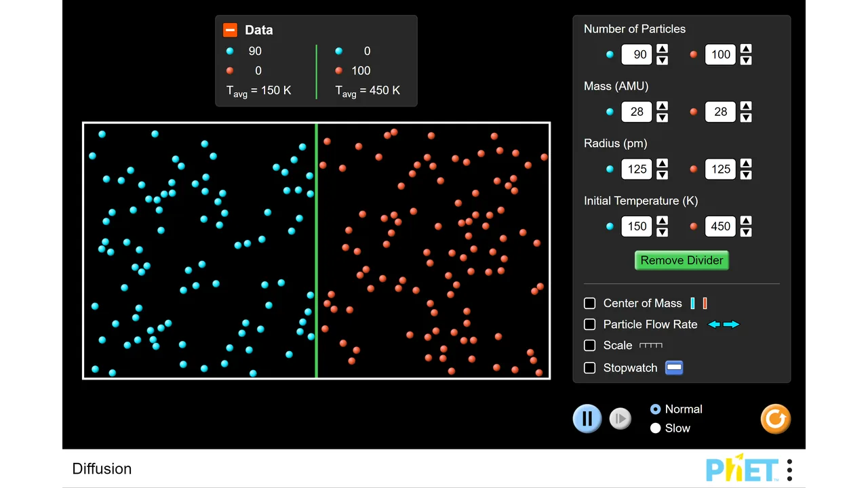Decrease cyan particle count down arrow

[x=663, y=60]
